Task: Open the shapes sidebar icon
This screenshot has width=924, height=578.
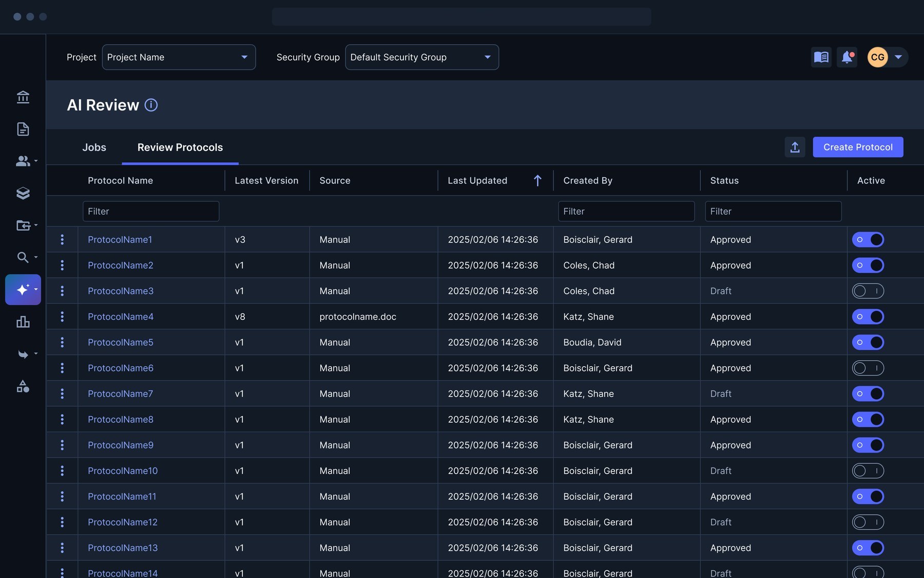Action: pyautogui.click(x=23, y=386)
